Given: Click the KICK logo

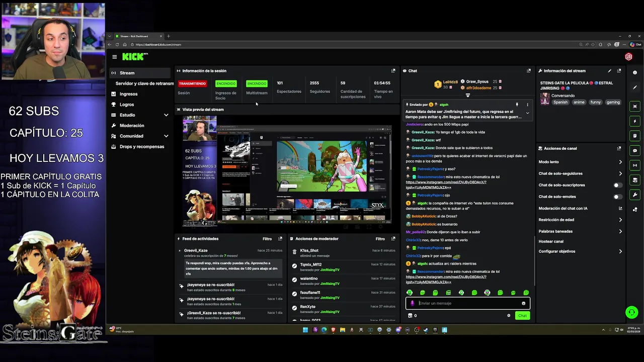Looking at the screenshot, I should (134, 57).
